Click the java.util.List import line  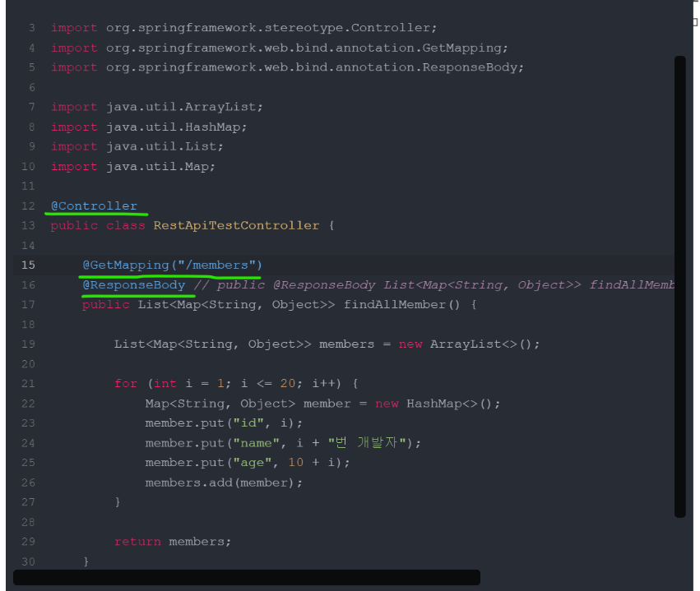pos(137,146)
